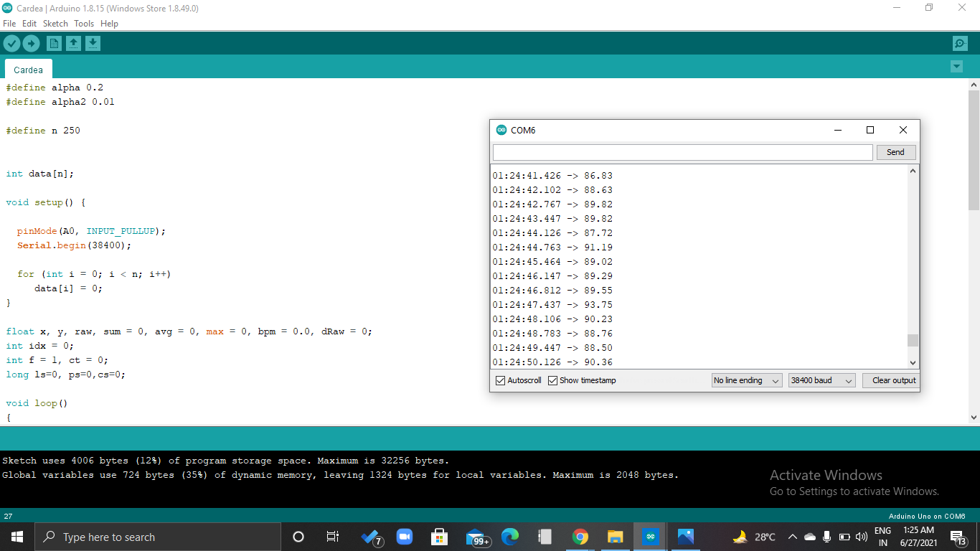Toggle the Autoscroll checkbox
The height and width of the screenshot is (551, 980).
pyautogui.click(x=501, y=380)
